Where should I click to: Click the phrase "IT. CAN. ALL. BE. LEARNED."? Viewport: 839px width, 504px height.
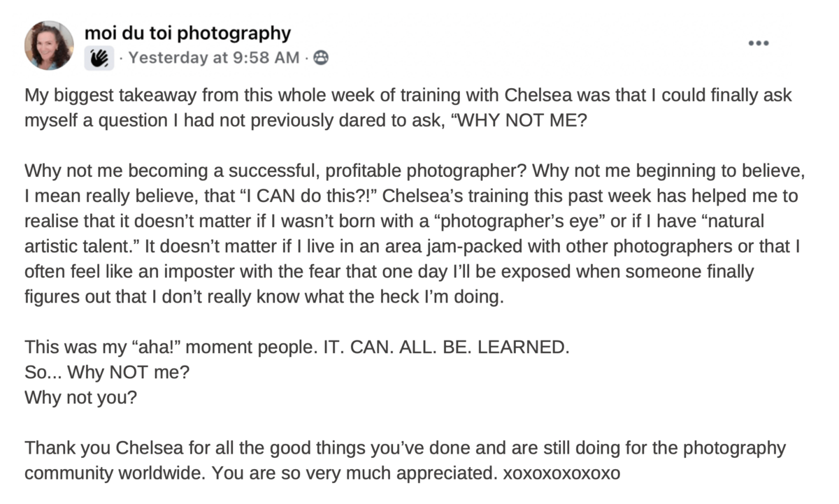tap(452, 347)
